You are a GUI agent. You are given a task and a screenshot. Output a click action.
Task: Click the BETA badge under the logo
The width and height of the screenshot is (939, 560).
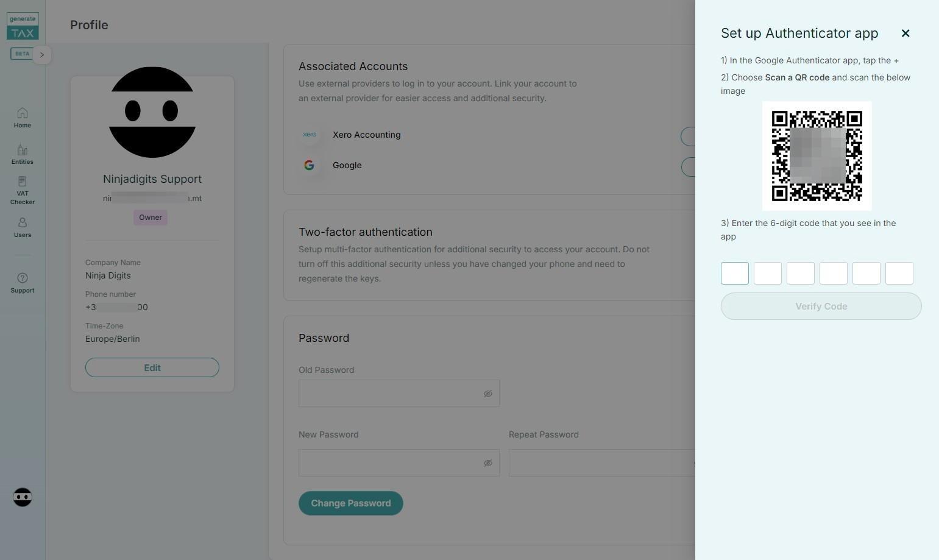click(22, 54)
